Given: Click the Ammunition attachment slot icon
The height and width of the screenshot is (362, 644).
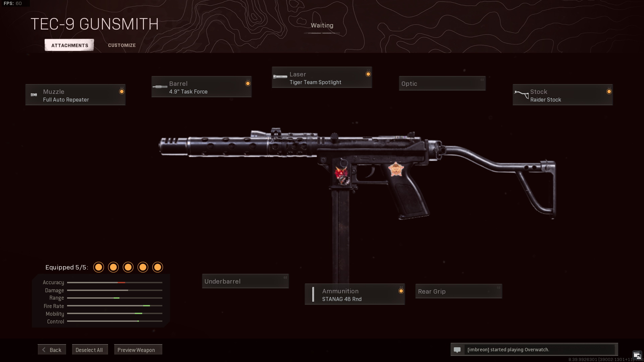Looking at the screenshot, I should tap(313, 294).
